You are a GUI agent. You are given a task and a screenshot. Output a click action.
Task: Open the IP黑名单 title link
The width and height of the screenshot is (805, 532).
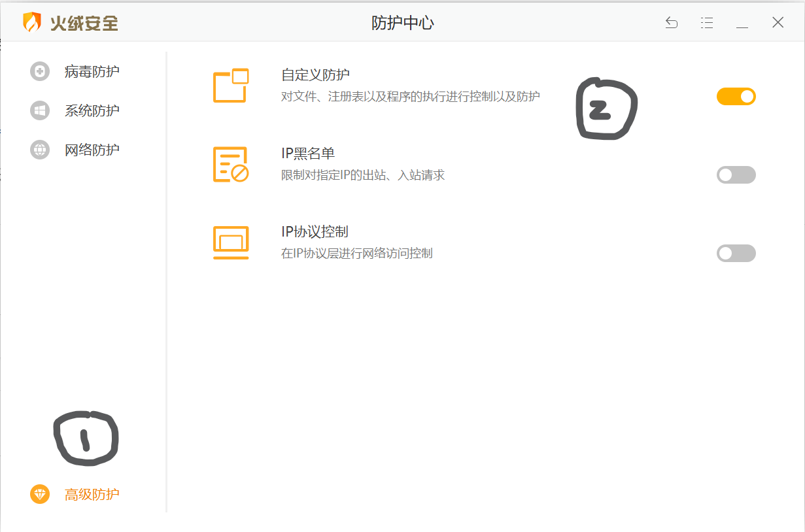click(307, 154)
